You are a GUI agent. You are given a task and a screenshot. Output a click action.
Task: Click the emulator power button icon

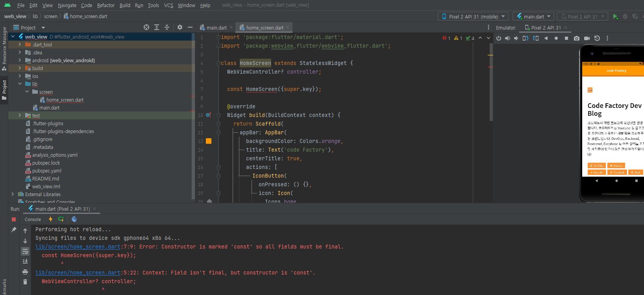[x=499, y=38]
